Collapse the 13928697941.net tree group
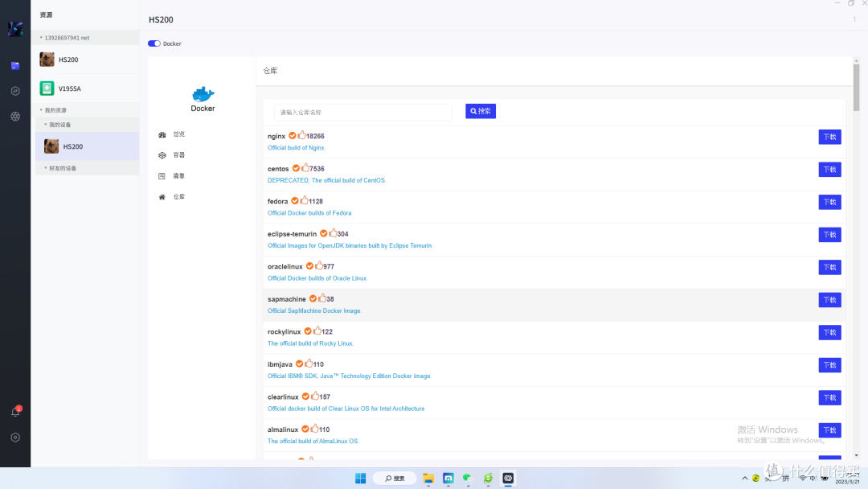The height and width of the screenshot is (489, 868). pos(41,38)
